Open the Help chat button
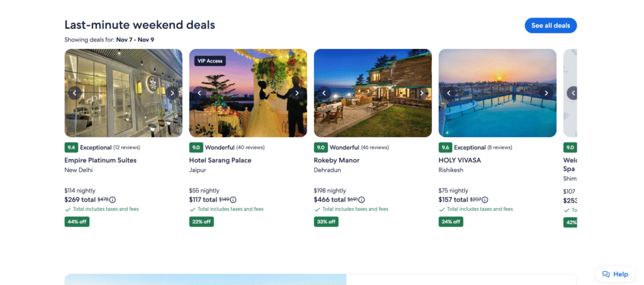The image size is (644, 285). point(615,274)
